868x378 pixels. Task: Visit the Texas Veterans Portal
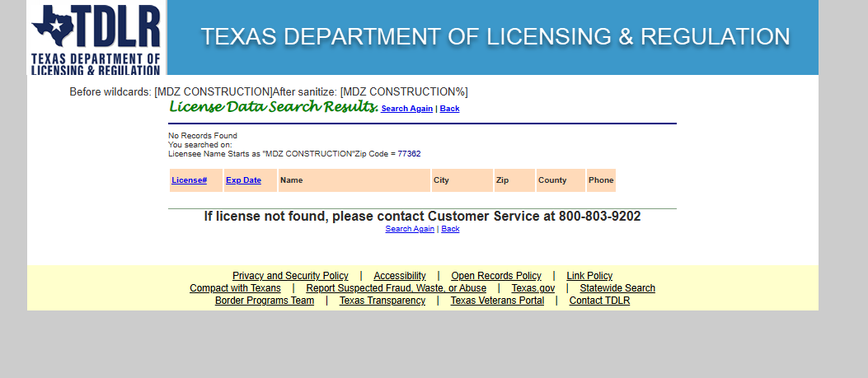click(497, 301)
